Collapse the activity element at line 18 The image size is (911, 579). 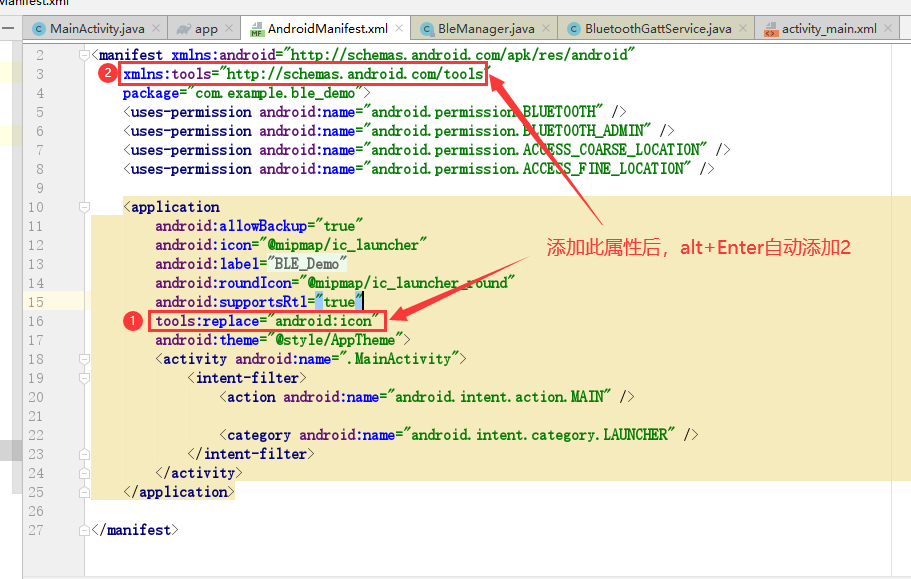click(x=84, y=358)
